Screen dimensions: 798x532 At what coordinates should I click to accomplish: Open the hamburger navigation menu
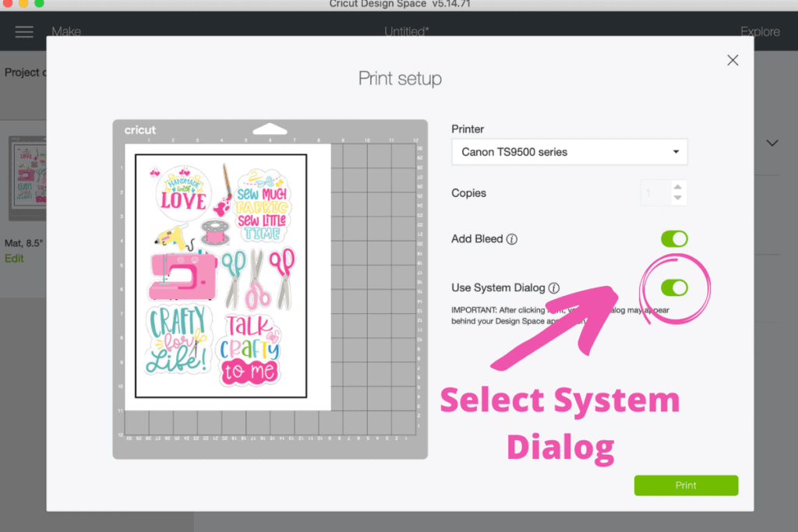(24, 32)
